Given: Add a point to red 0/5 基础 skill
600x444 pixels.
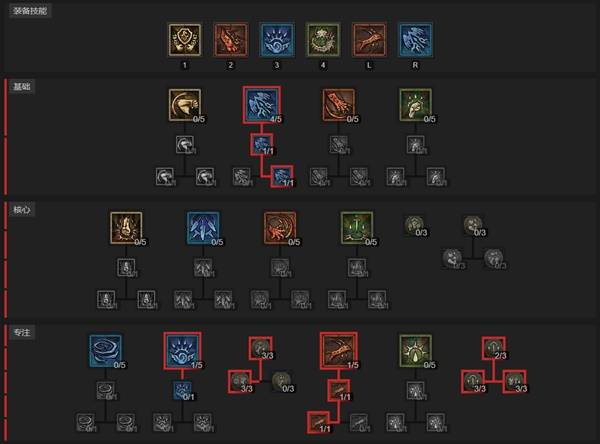Looking at the screenshot, I should point(339,105).
